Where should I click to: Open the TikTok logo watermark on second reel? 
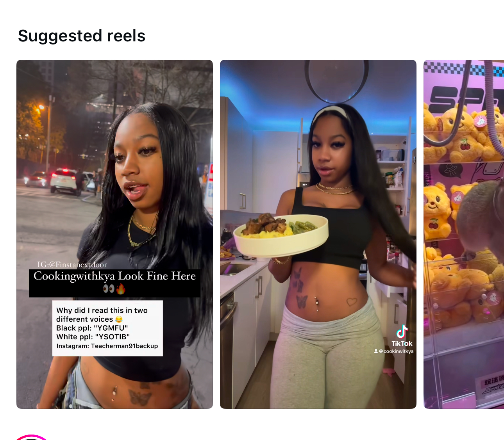pyautogui.click(x=402, y=336)
